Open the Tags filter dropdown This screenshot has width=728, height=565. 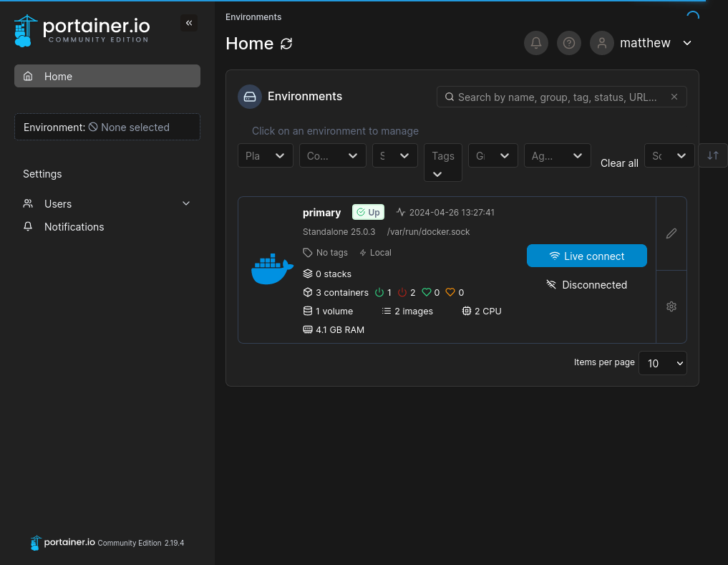[x=442, y=163]
